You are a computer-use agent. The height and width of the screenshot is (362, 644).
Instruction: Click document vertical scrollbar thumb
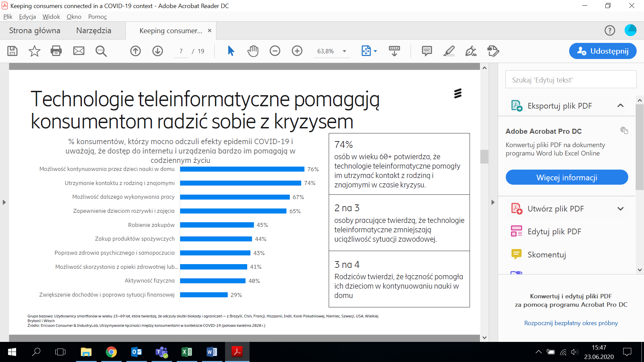click(x=484, y=157)
